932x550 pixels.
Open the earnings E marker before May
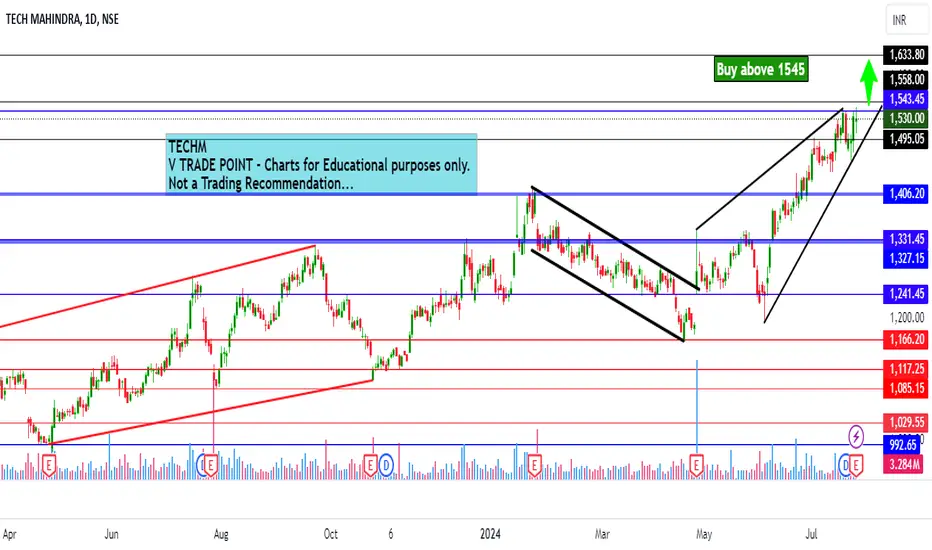click(696, 465)
